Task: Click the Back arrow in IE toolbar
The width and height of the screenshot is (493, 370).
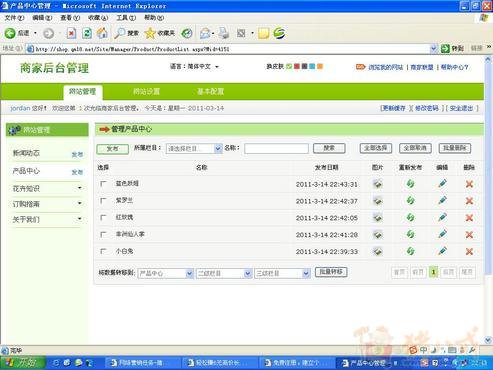Action: tap(10, 33)
